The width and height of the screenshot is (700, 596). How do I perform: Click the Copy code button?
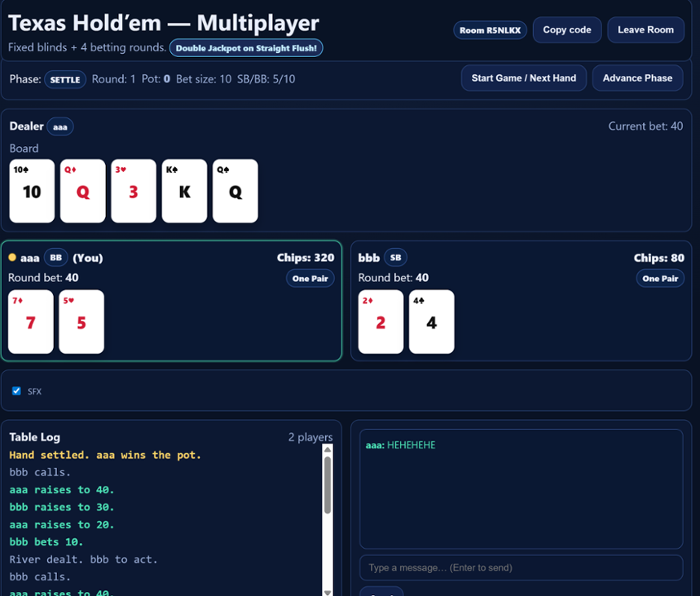pos(567,29)
